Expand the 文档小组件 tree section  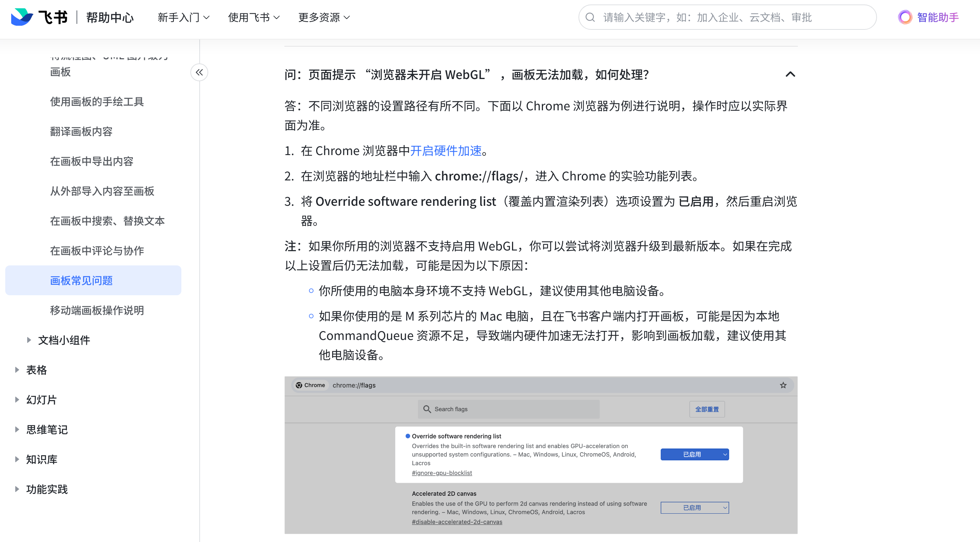[x=29, y=340]
